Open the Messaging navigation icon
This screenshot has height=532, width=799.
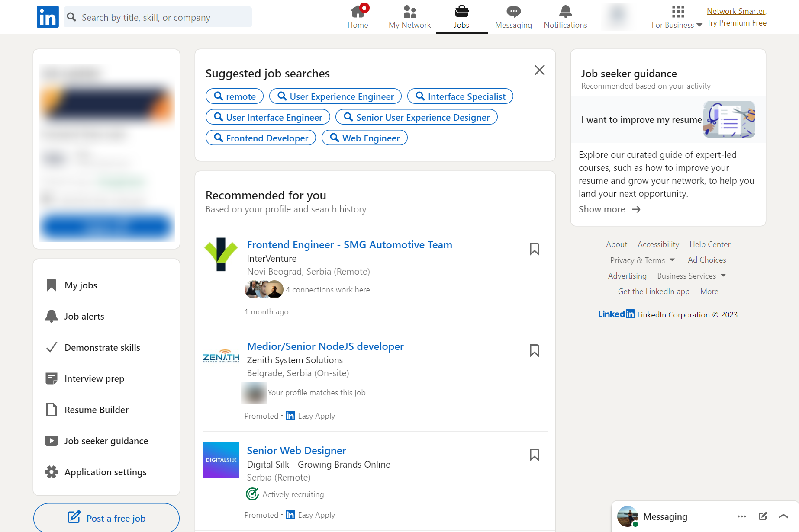[x=513, y=17]
